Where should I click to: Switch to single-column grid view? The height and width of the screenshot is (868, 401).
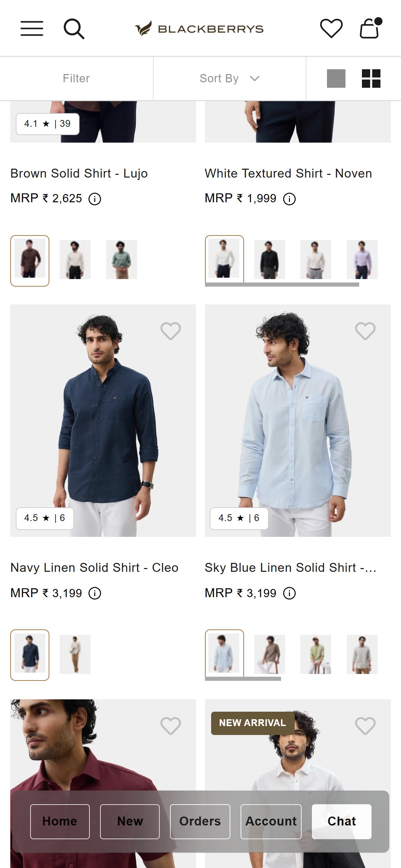(336, 79)
